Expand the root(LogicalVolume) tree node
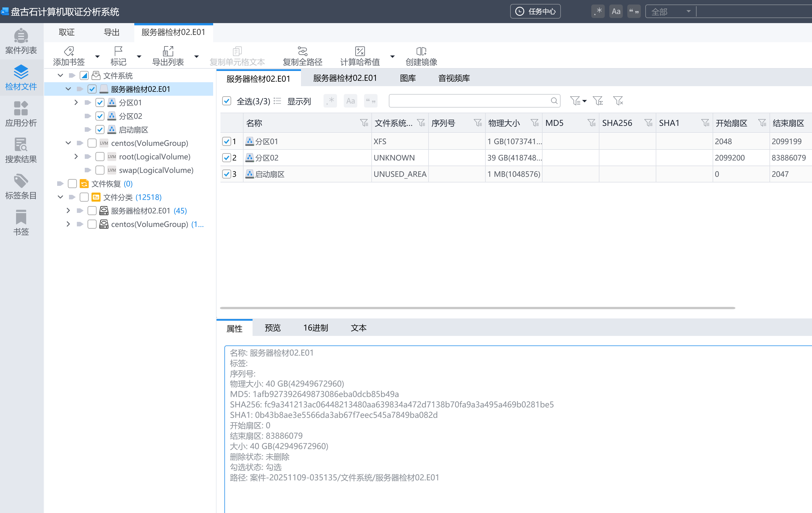 point(76,157)
